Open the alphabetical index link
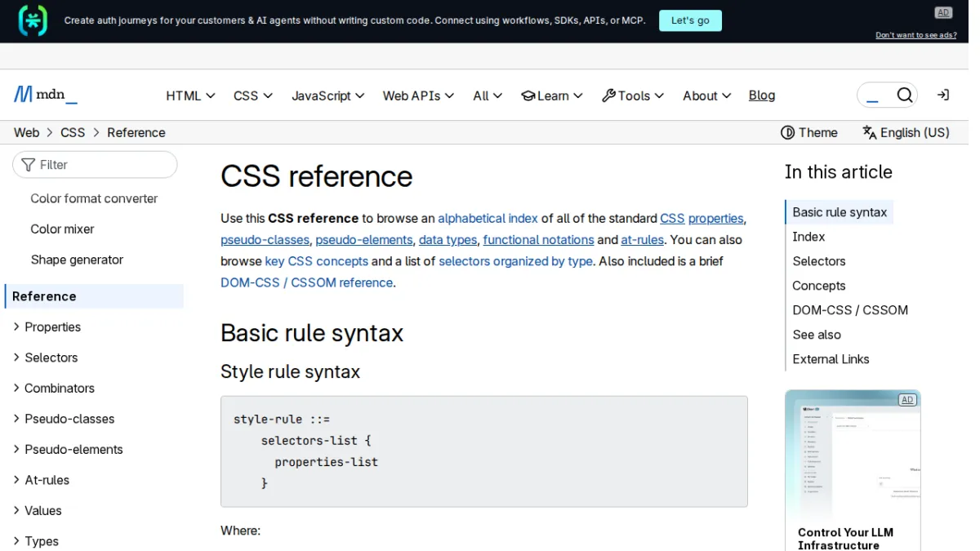 (x=488, y=219)
